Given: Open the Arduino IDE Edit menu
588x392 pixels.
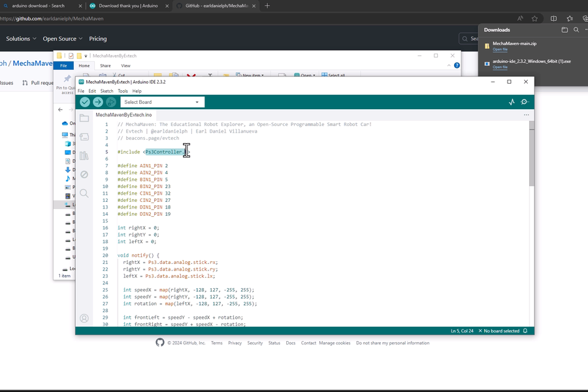Looking at the screenshot, I should 92,91.
